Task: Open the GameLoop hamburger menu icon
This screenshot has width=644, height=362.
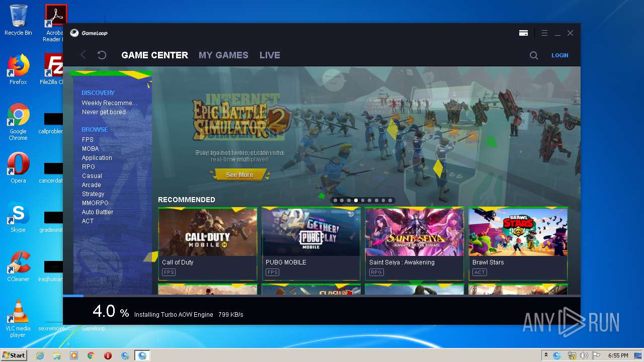Action: pos(544,33)
